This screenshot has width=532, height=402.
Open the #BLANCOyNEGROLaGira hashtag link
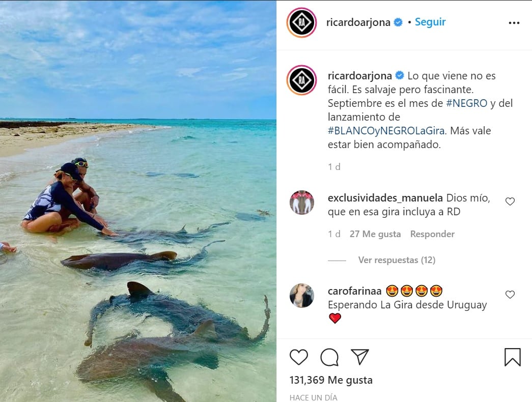pyautogui.click(x=387, y=131)
